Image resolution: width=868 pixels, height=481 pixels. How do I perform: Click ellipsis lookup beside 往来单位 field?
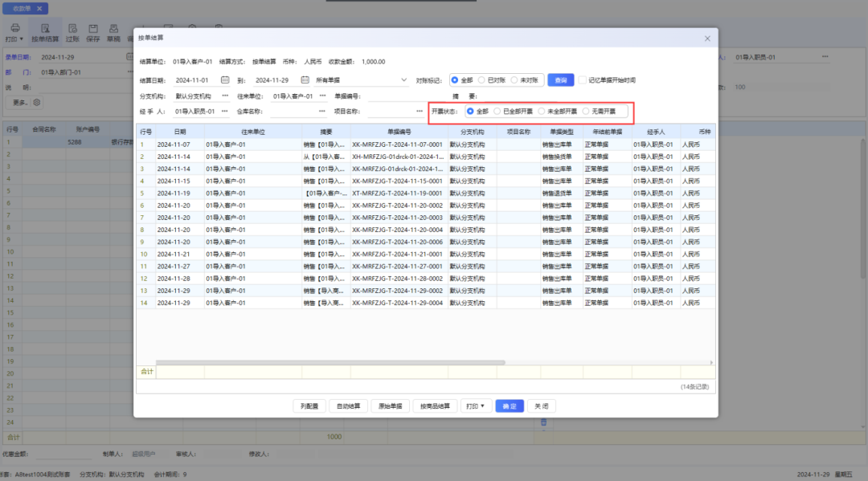point(323,96)
